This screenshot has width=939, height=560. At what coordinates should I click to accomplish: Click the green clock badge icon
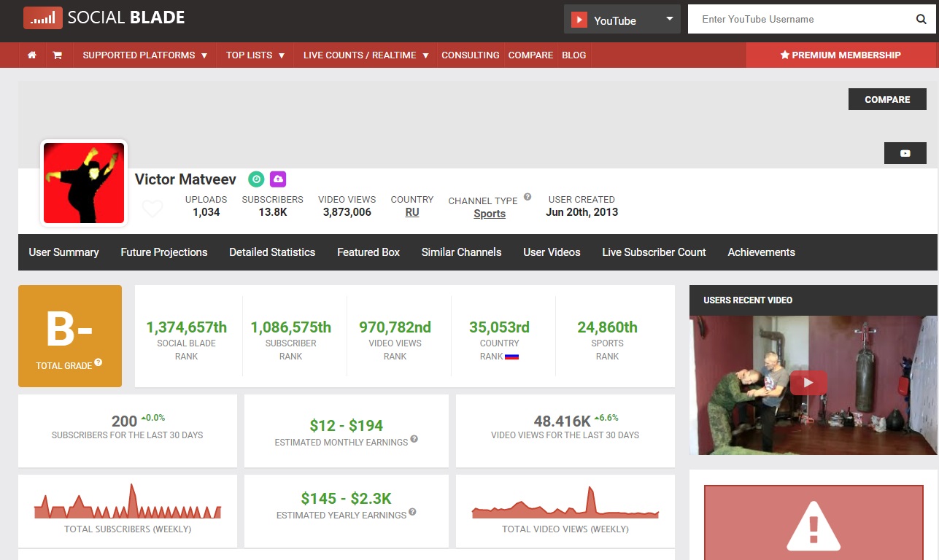coord(256,179)
